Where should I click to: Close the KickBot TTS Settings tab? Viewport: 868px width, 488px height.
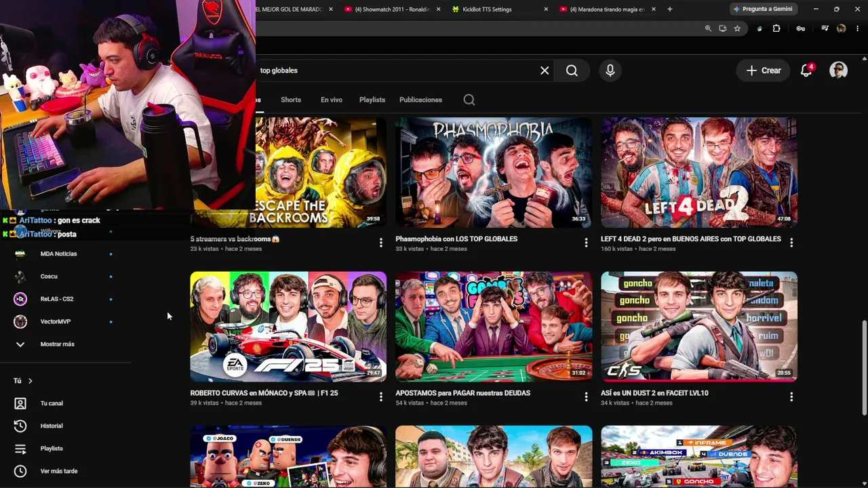point(546,9)
